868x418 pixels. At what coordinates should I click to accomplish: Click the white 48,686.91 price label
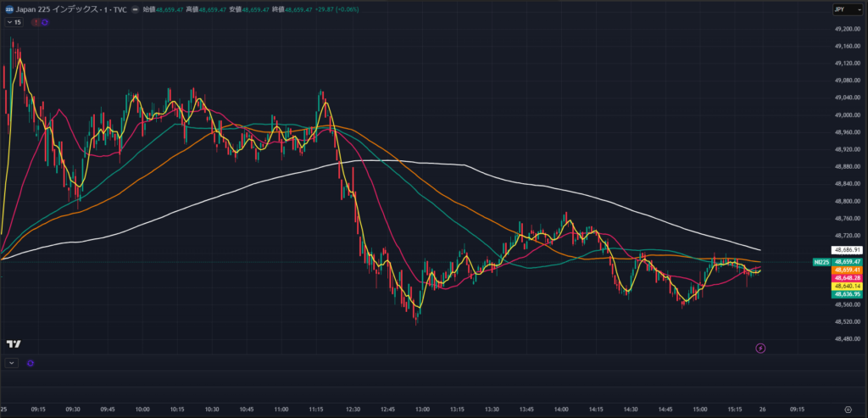pos(847,250)
